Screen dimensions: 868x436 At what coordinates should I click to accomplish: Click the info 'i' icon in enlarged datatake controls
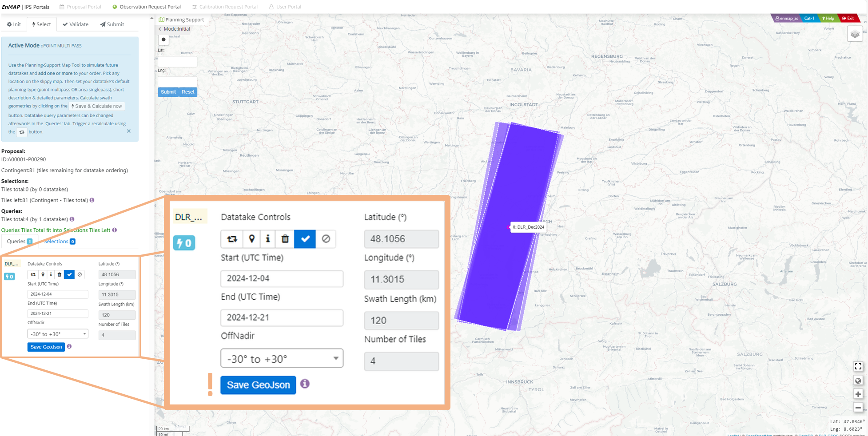268,239
